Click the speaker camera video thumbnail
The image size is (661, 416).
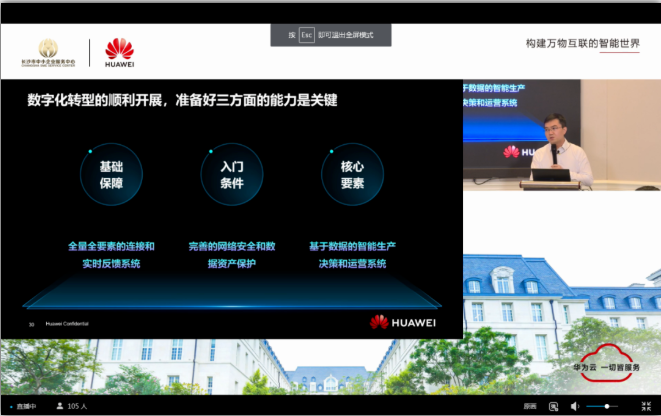tap(562, 135)
